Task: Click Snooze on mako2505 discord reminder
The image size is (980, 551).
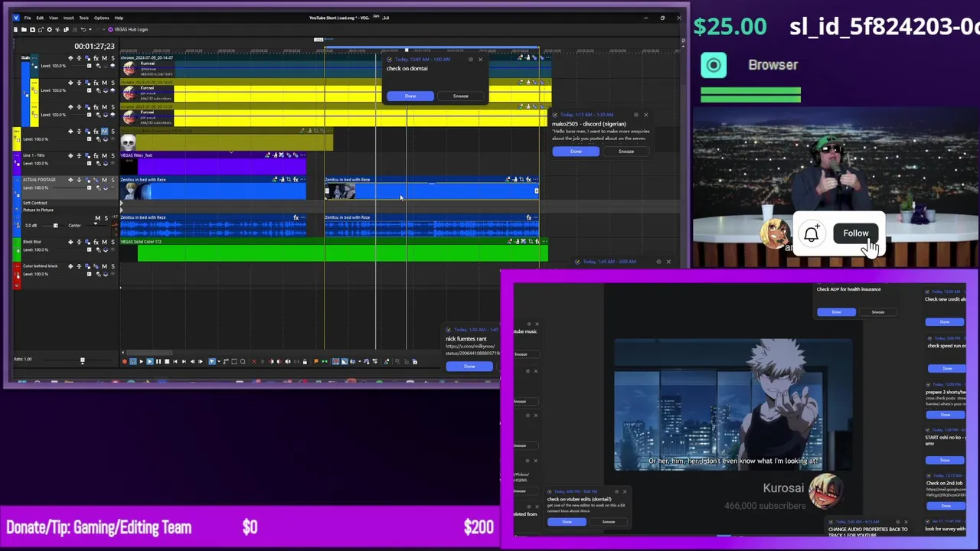Action: [x=626, y=151]
